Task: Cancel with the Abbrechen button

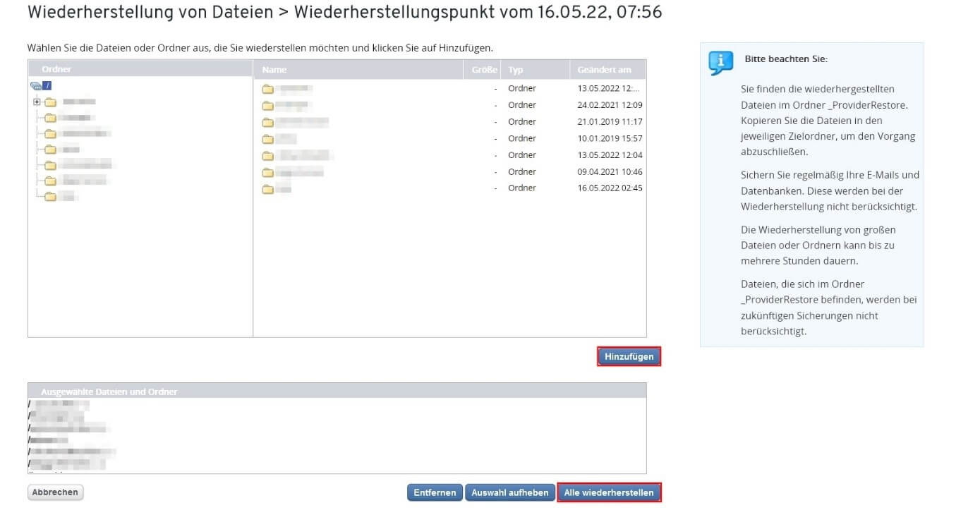Action: pos(55,492)
